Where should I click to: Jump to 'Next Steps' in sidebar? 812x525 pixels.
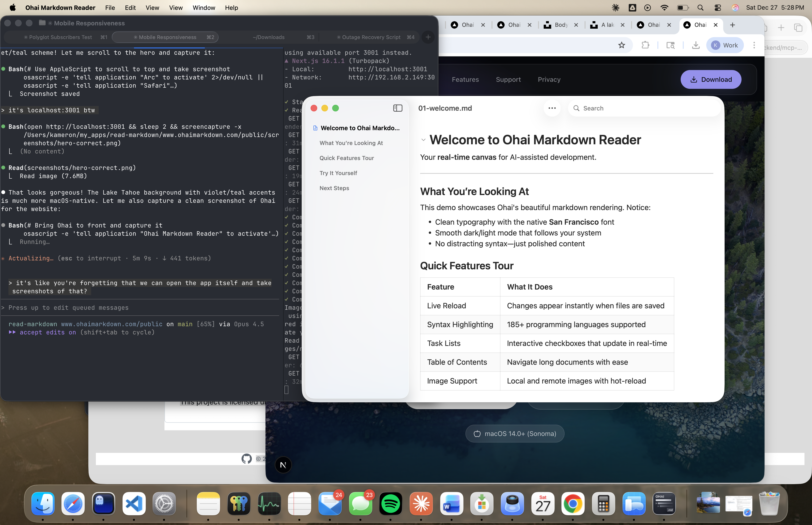coord(334,188)
